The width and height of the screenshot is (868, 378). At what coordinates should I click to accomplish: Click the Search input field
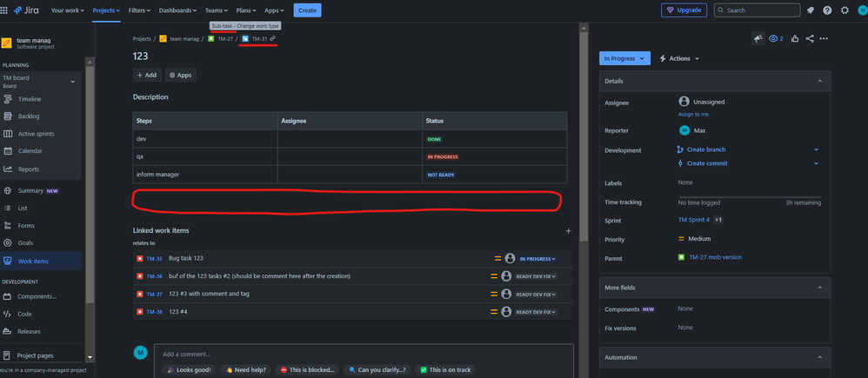click(757, 10)
